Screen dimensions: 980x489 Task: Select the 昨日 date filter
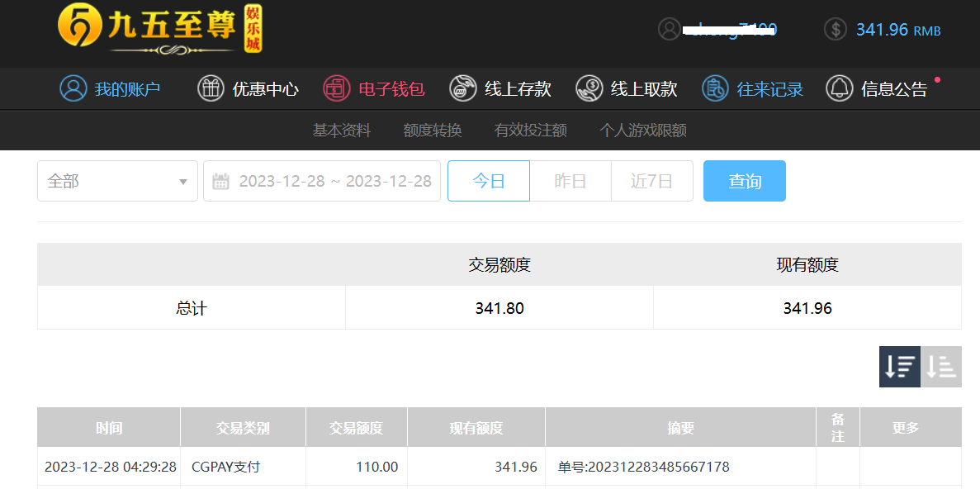click(x=570, y=182)
